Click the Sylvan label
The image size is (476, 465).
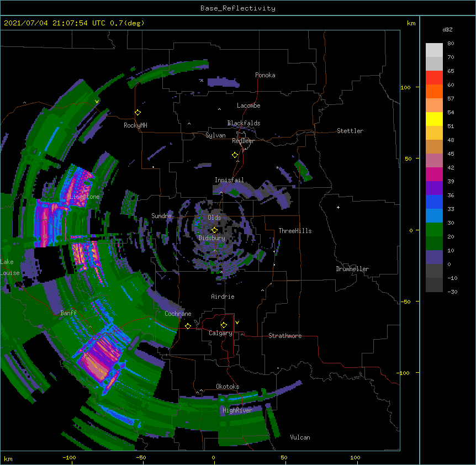click(x=215, y=135)
